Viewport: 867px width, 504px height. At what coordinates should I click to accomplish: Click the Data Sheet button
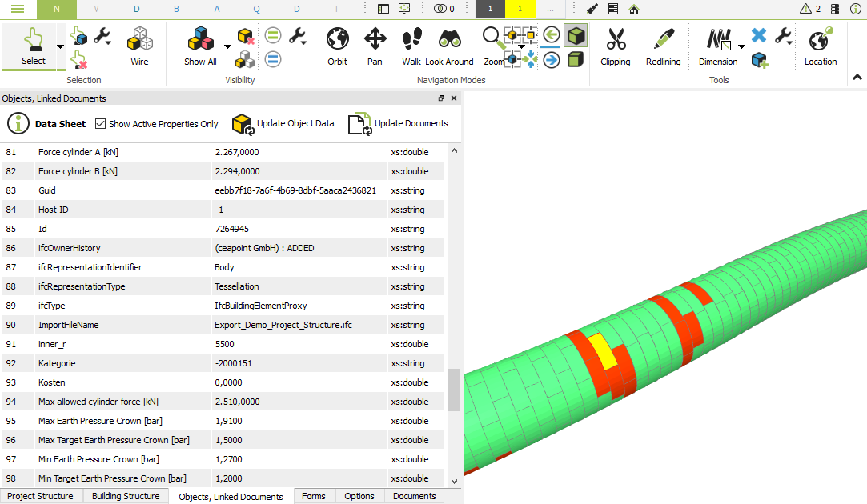click(x=46, y=124)
